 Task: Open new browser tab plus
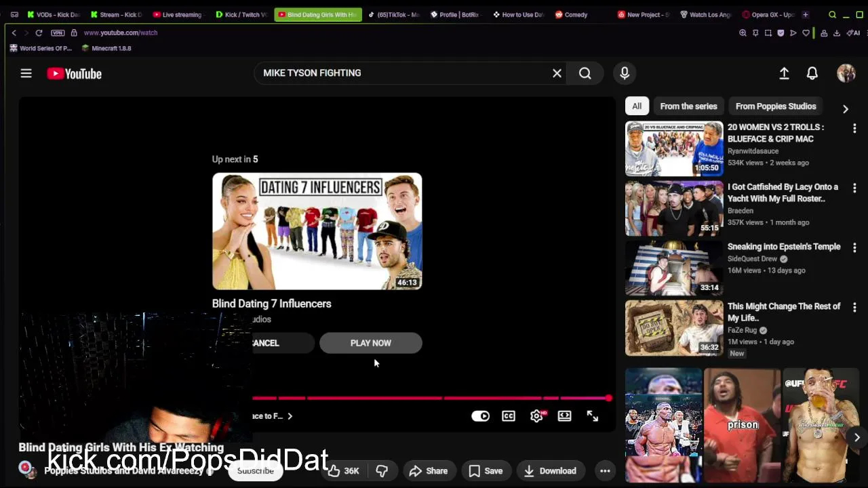806,14
